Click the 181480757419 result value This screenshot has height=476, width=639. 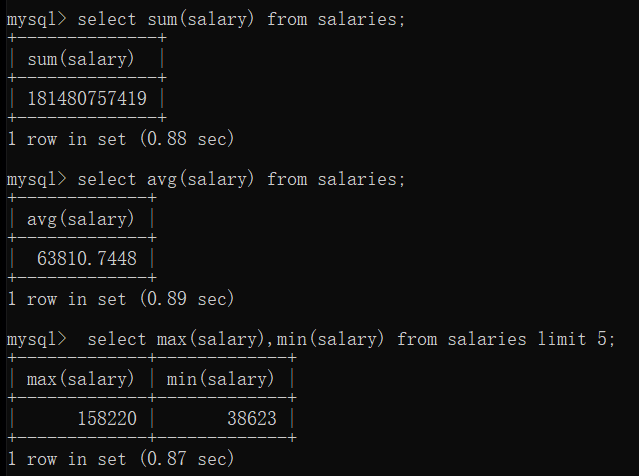tap(86, 99)
